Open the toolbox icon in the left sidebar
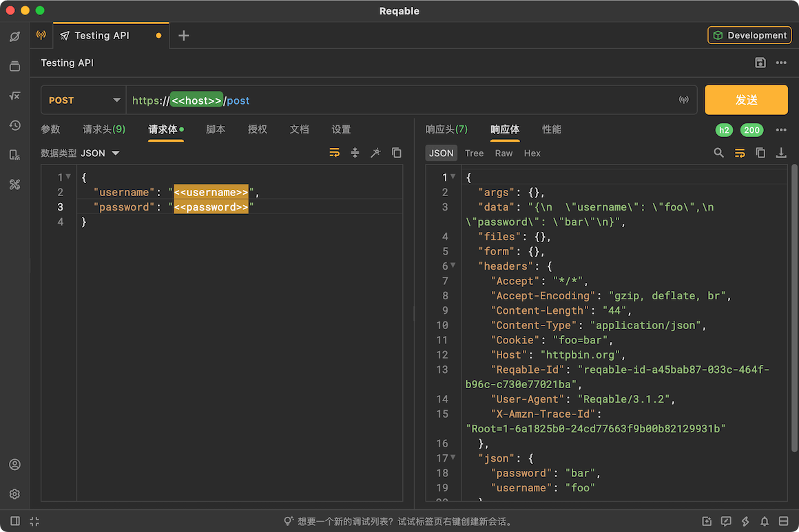 (x=14, y=184)
